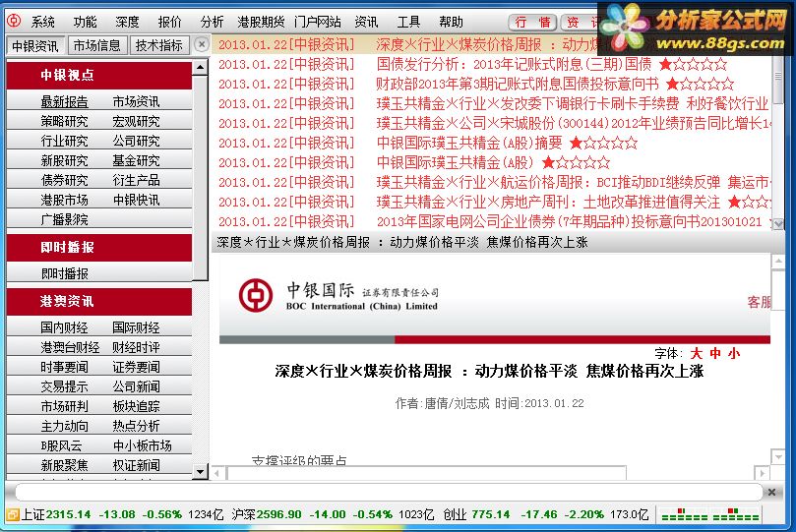Close the side panel with the X icon
The width and height of the screenshot is (796, 532).
click(202, 44)
